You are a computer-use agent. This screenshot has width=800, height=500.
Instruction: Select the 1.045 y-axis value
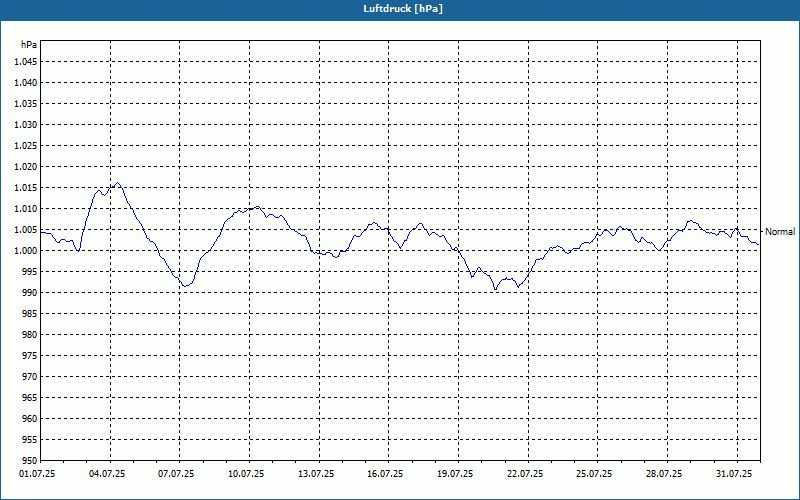26,62
